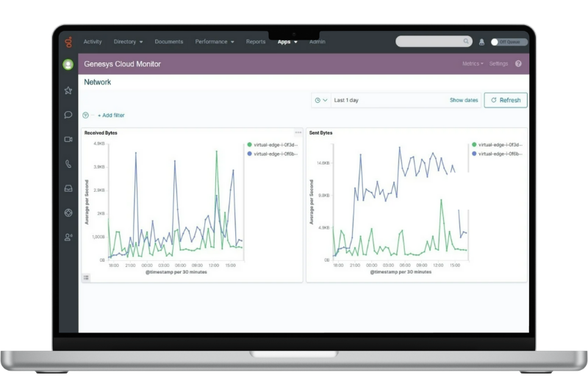Open the inbox tray icon
The width and height of the screenshot is (588, 392).
pos(68,188)
